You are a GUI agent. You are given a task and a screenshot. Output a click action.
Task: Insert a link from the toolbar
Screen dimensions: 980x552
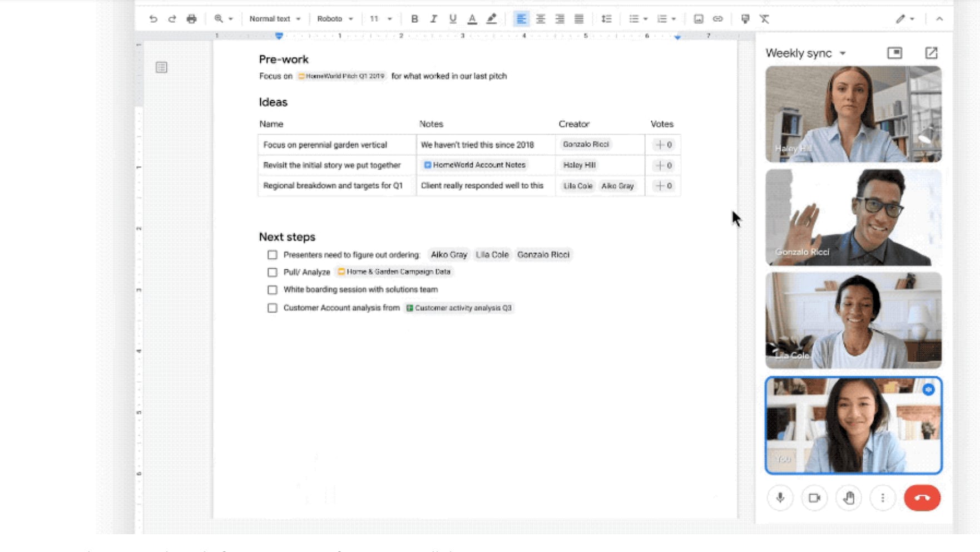[718, 18]
